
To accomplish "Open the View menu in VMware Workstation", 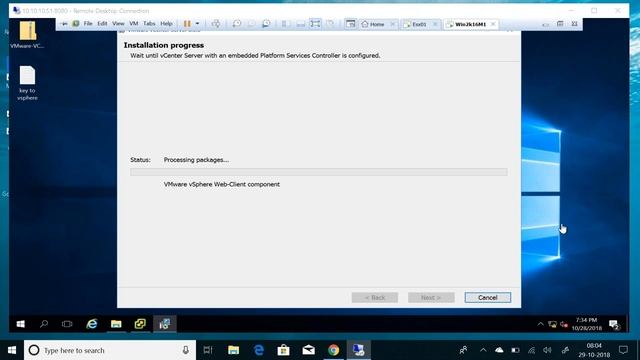I will (x=118, y=24).
